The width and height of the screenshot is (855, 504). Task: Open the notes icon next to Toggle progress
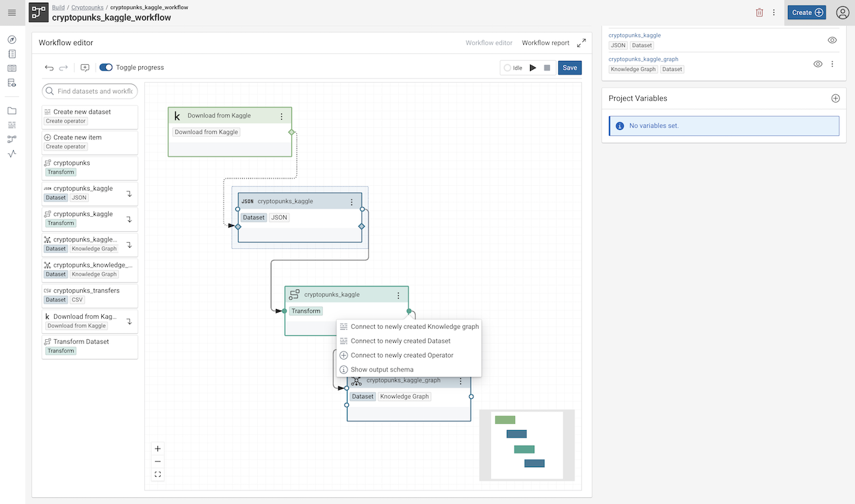pos(84,67)
